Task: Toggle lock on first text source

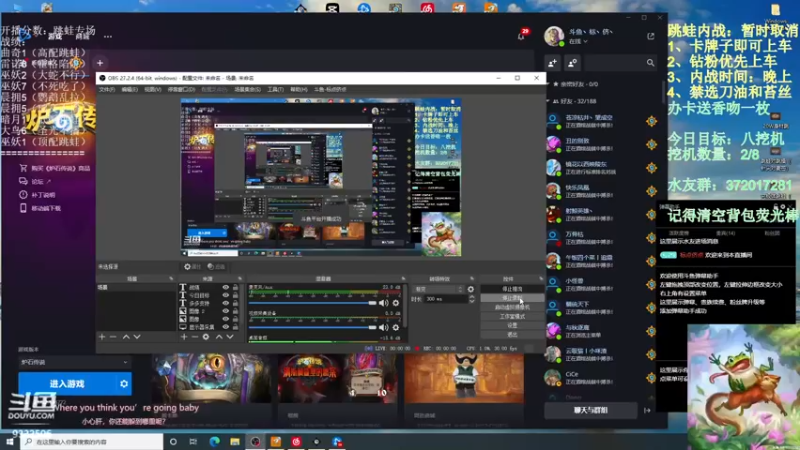Action: coord(235,288)
